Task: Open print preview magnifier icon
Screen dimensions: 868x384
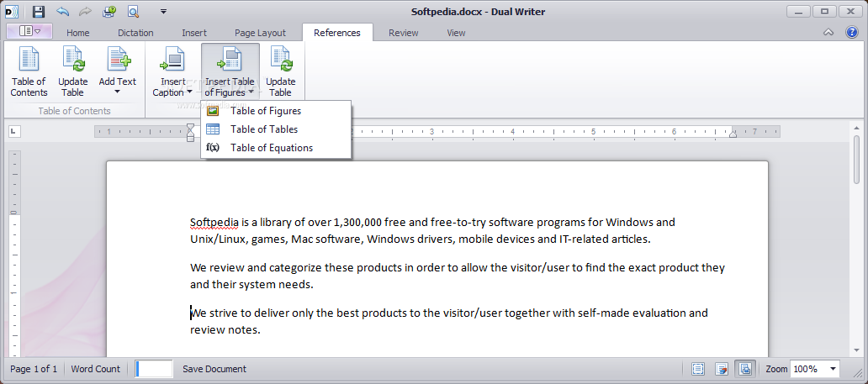Action: [133, 11]
